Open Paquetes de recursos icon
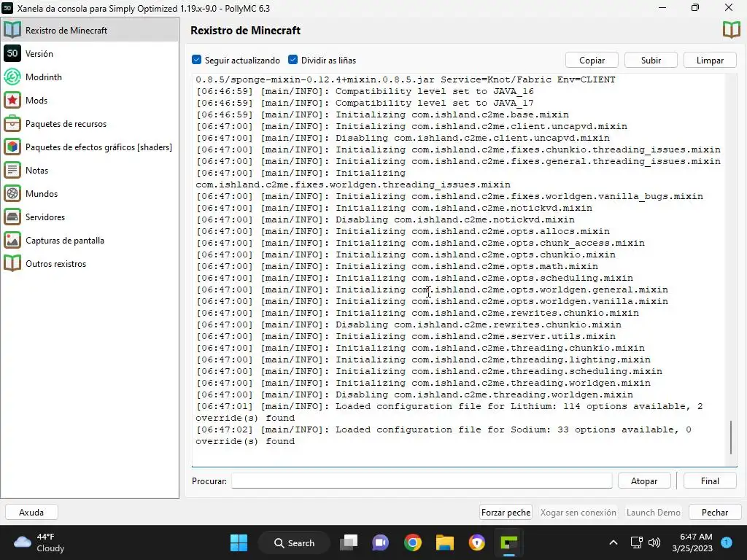Viewport: 747px width, 560px height. pos(12,123)
